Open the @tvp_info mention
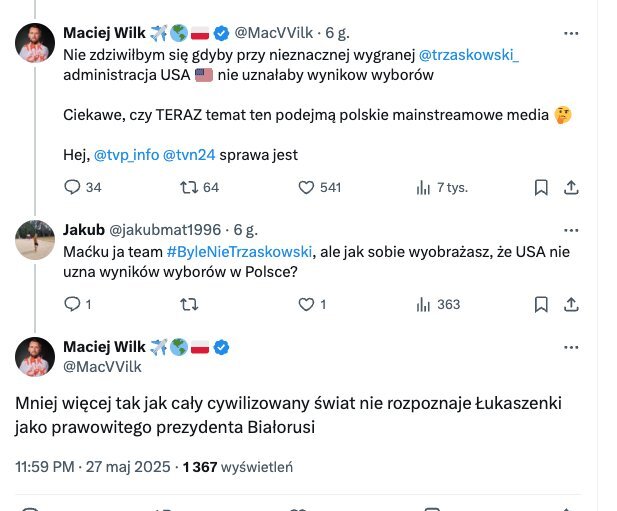The height and width of the screenshot is (511, 617). pyautogui.click(x=124, y=155)
